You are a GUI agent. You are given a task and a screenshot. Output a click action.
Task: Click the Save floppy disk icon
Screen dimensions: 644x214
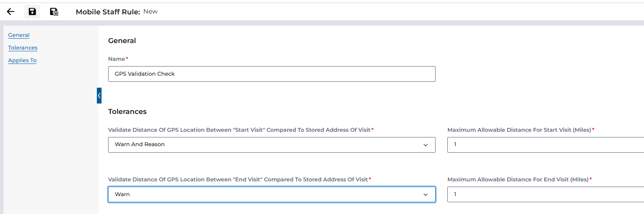pyautogui.click(x=32, y=12)
